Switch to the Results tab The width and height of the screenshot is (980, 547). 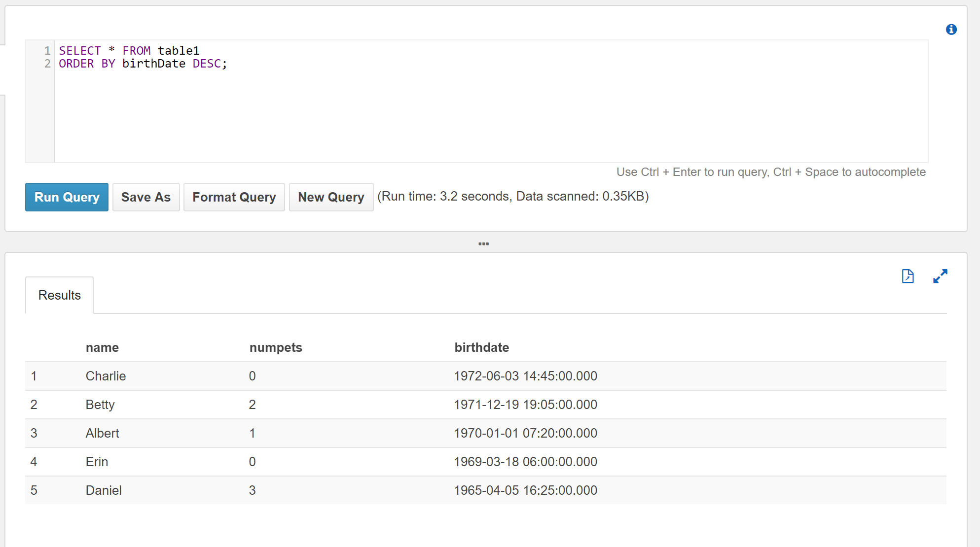click(x=59, y=295)
